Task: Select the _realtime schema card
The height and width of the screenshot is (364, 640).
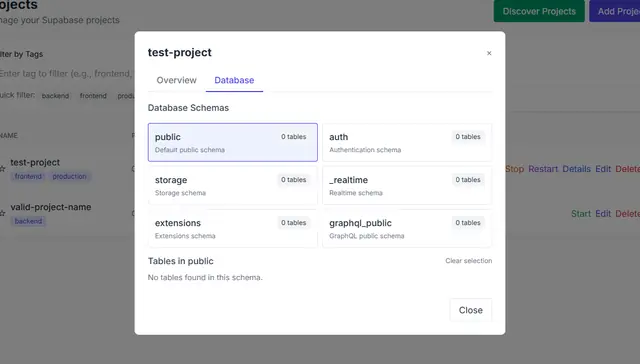Action: click(407, 186)
